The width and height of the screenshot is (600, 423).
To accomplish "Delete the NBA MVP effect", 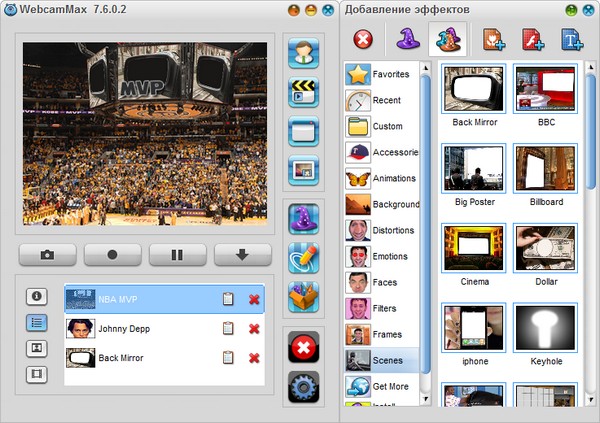I will [x=254, y=299].
